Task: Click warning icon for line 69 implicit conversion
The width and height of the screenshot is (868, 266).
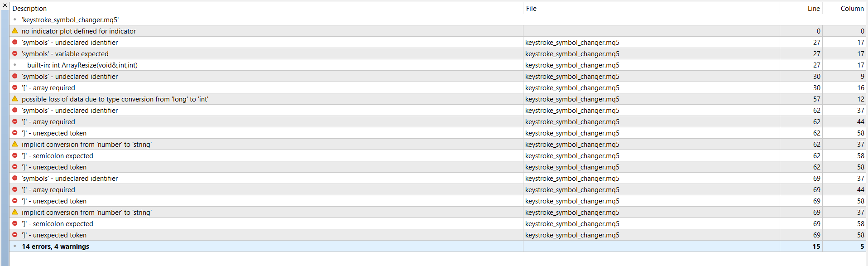Action: (x=15, y=212)
